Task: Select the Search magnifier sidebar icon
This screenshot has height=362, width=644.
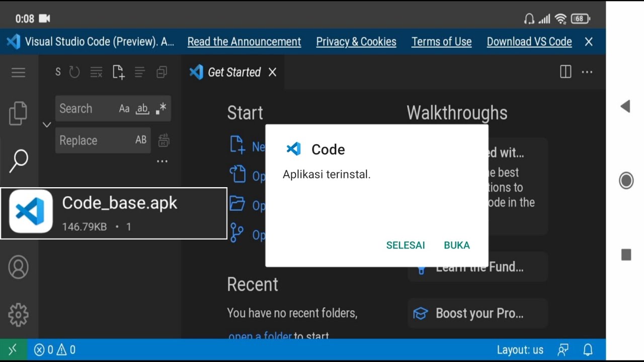Action: (19, 161)
